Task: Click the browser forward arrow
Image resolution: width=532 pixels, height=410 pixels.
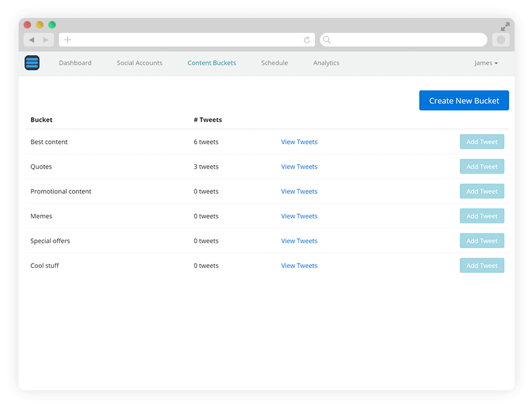Action: pyautogui.click(x=46, y=40)
